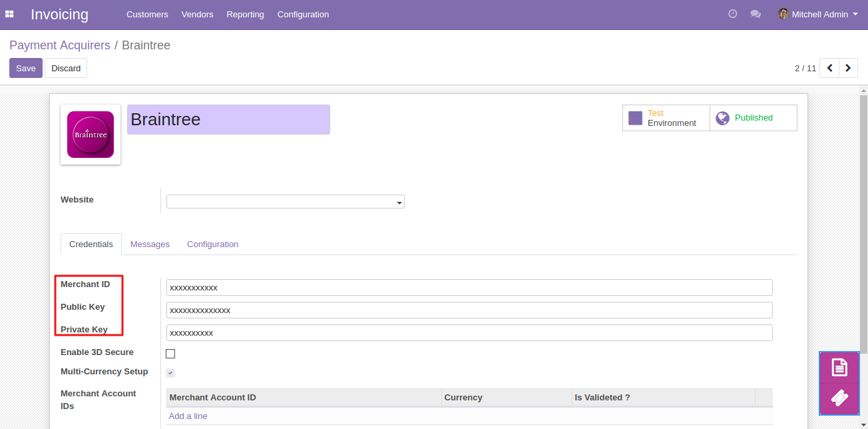Click the Multi-Currency Setup label
This screenshot has width=868, height=429.
105,371
